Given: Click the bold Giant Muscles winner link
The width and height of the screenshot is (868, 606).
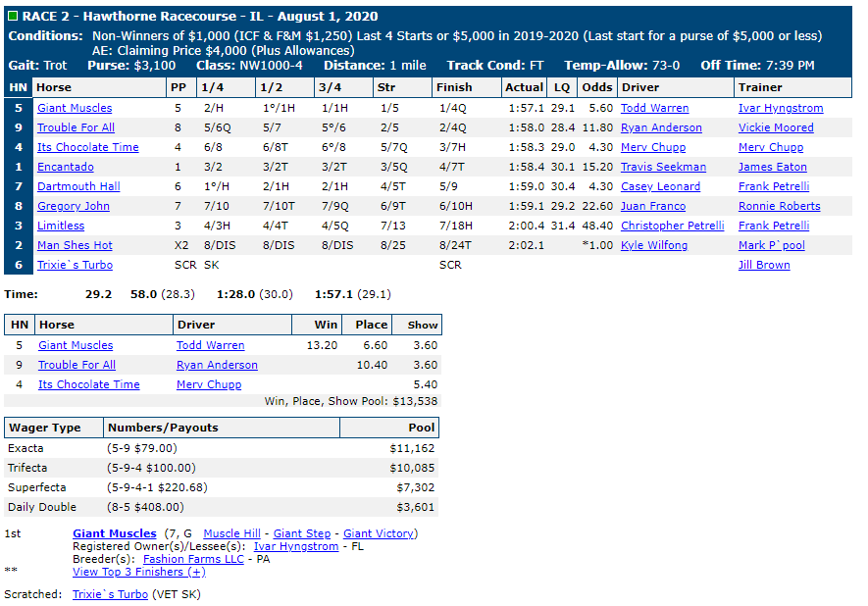Looking at the screenshot, I should point(115,533).
